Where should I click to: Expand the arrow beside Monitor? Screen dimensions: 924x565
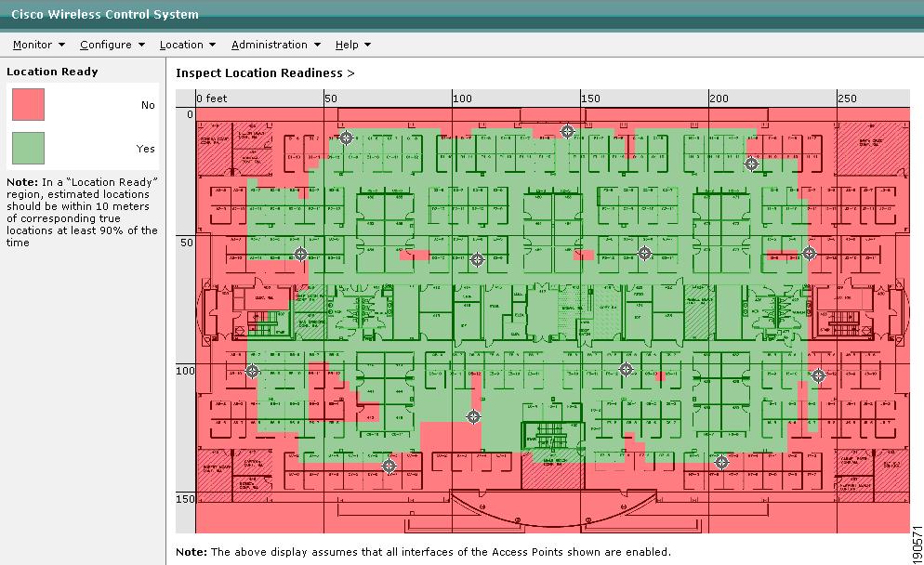point(62,45)
